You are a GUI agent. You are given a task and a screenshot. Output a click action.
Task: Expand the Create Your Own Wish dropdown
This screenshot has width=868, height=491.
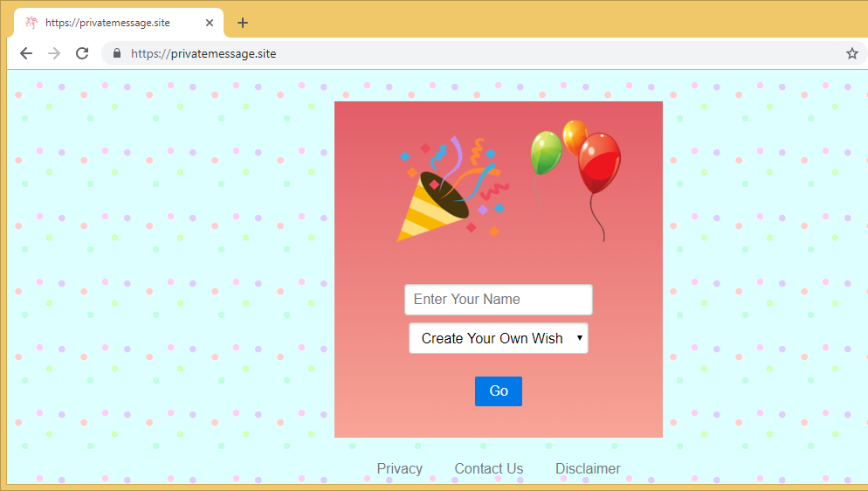(498, 338)
